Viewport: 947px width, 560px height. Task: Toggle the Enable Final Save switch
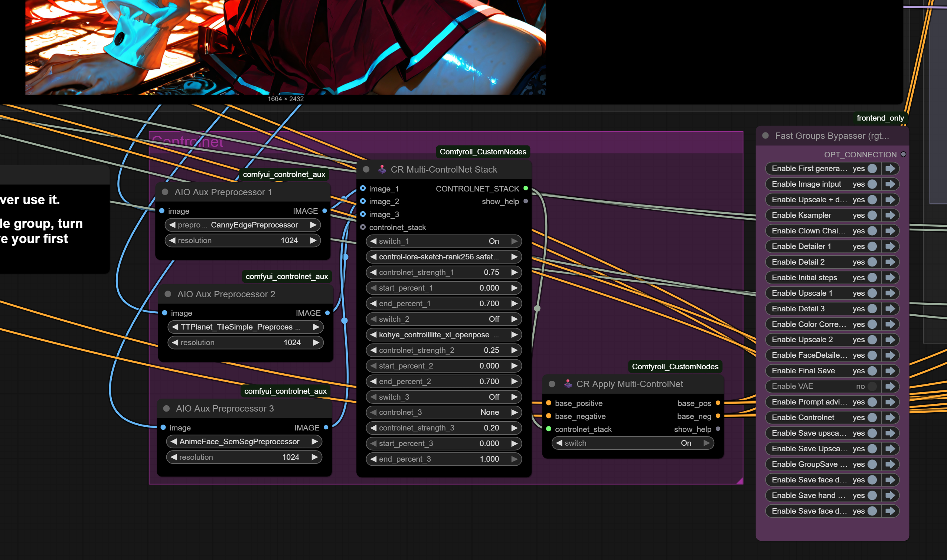pos(872,371)
